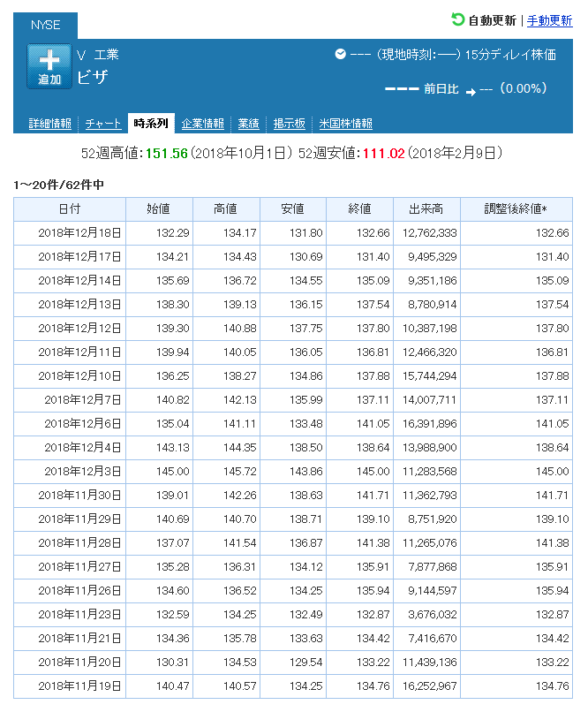
Task: Click the high price 145.72
Action: (x=239, y=472)
